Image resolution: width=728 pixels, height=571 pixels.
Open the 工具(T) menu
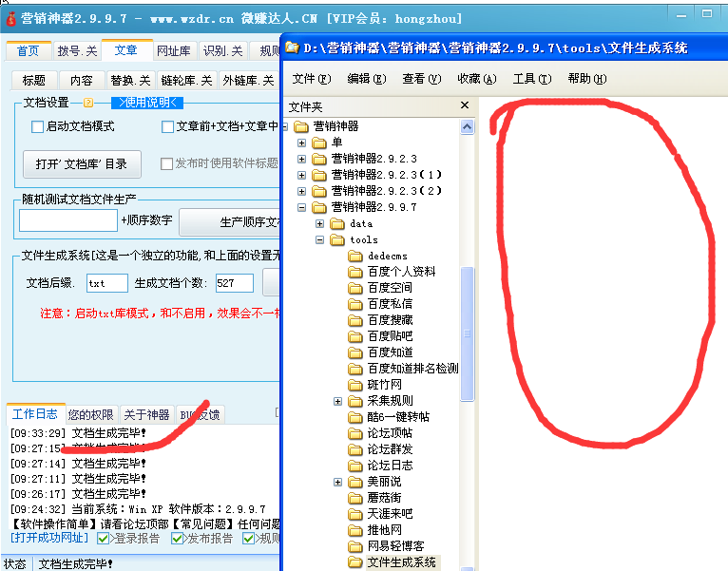[530, 79]
